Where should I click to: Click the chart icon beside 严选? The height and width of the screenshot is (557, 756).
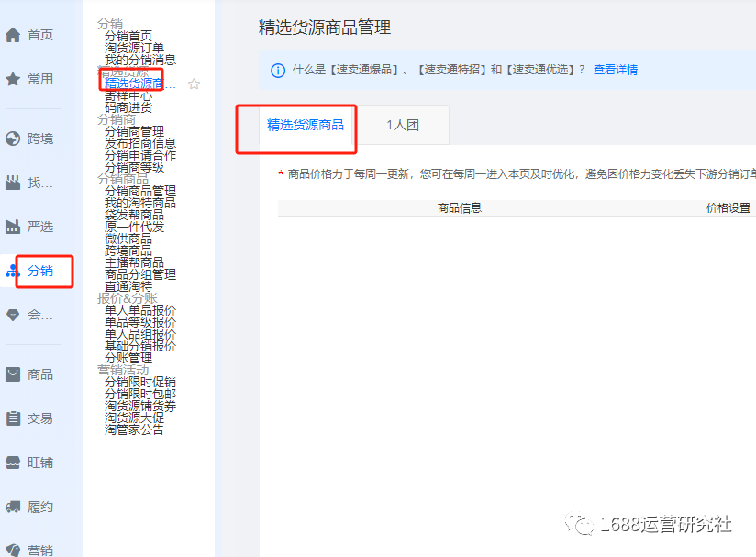tap(13, 227)
